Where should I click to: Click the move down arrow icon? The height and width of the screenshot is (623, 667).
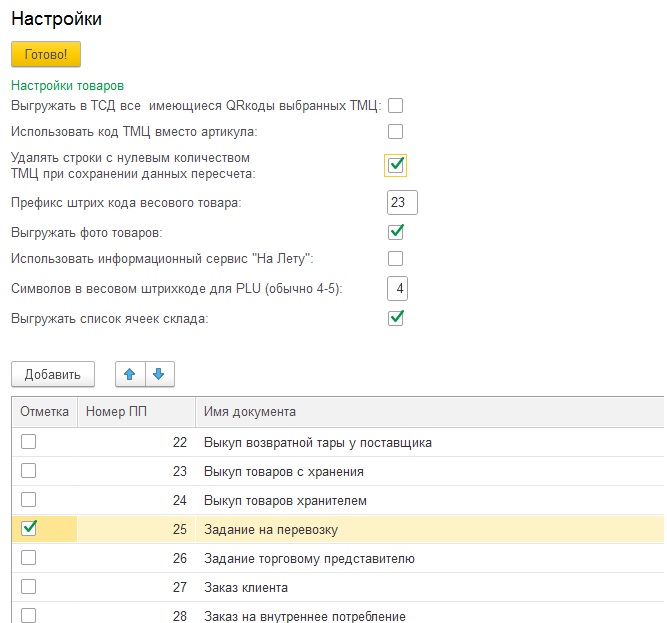coord(160,375)
